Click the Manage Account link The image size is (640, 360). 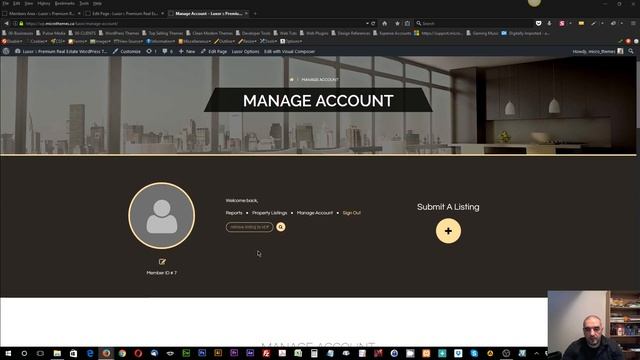point(315,213)
